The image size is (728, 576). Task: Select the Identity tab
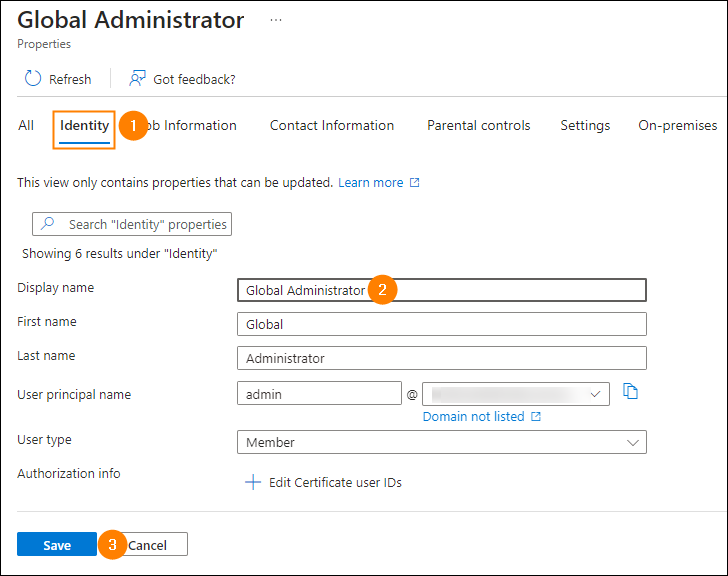[84, 126]
